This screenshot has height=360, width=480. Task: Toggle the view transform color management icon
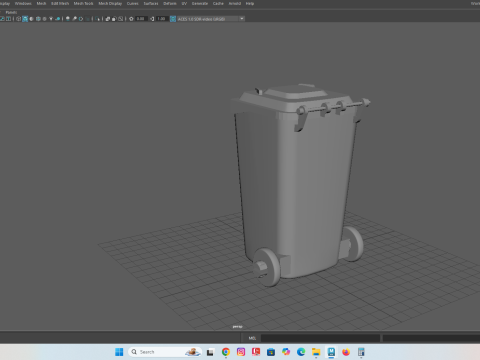(x=173, y=19)
